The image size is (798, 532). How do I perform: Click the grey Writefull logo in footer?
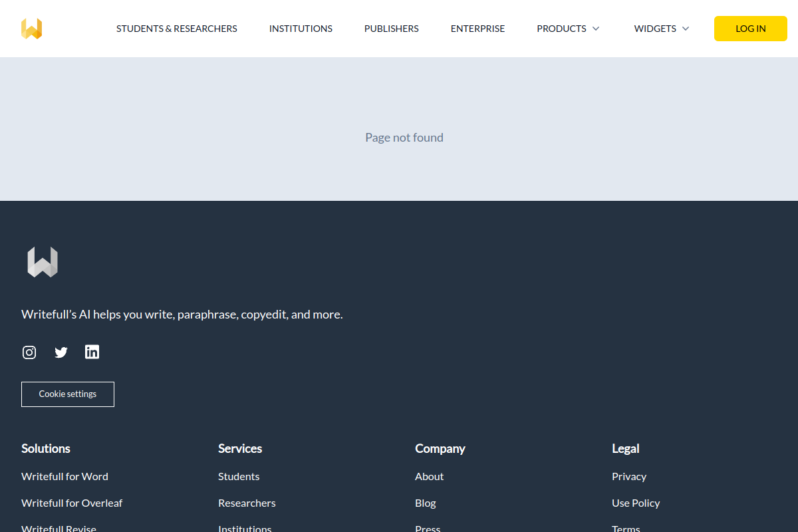tap(43, 262)
